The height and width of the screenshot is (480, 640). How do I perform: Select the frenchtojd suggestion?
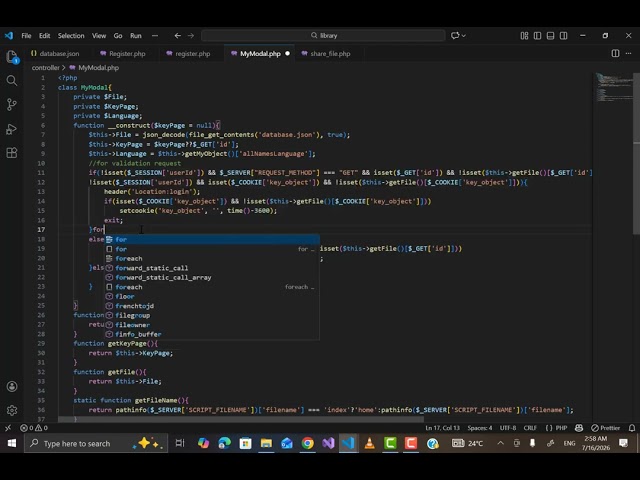pos(212,306)
